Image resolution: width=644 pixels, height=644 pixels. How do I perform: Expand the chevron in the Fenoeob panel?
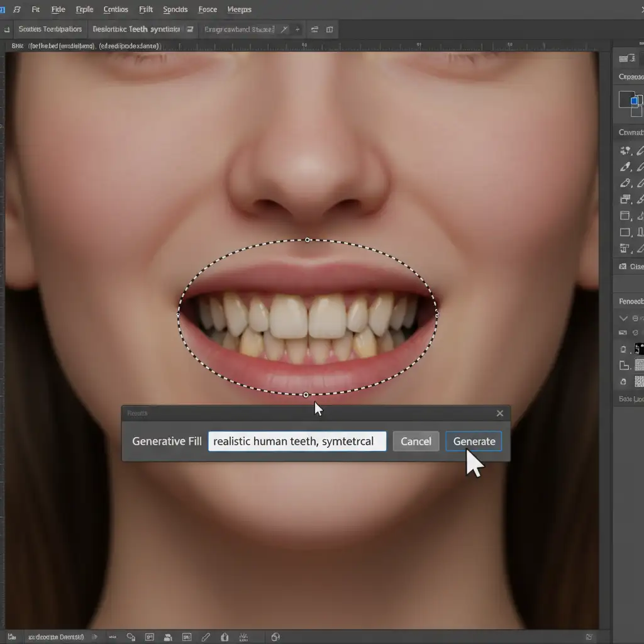[x=623, y=318]
